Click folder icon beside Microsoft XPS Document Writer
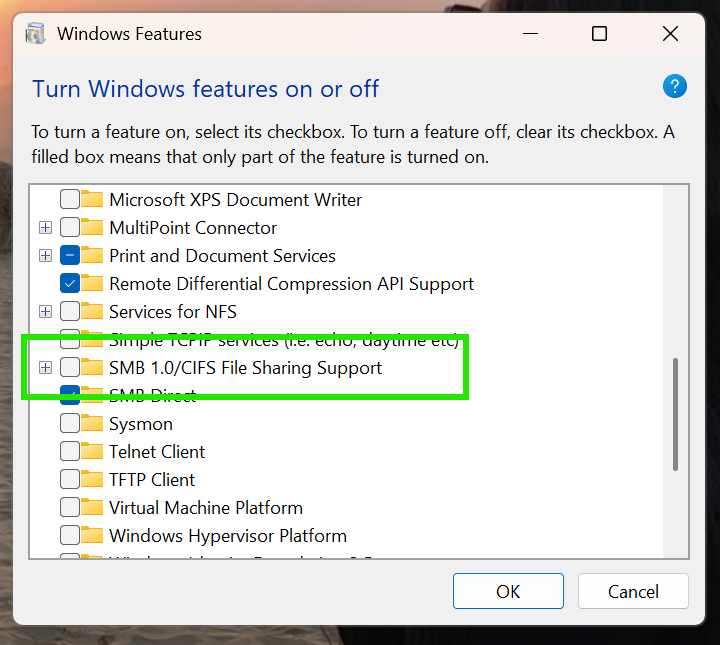 tap(92, 199)
